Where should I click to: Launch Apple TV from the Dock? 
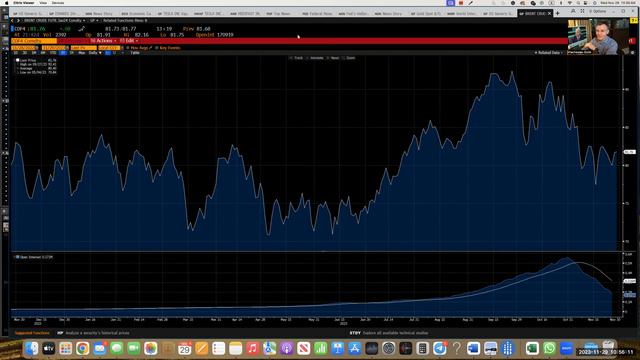[49, 349]
